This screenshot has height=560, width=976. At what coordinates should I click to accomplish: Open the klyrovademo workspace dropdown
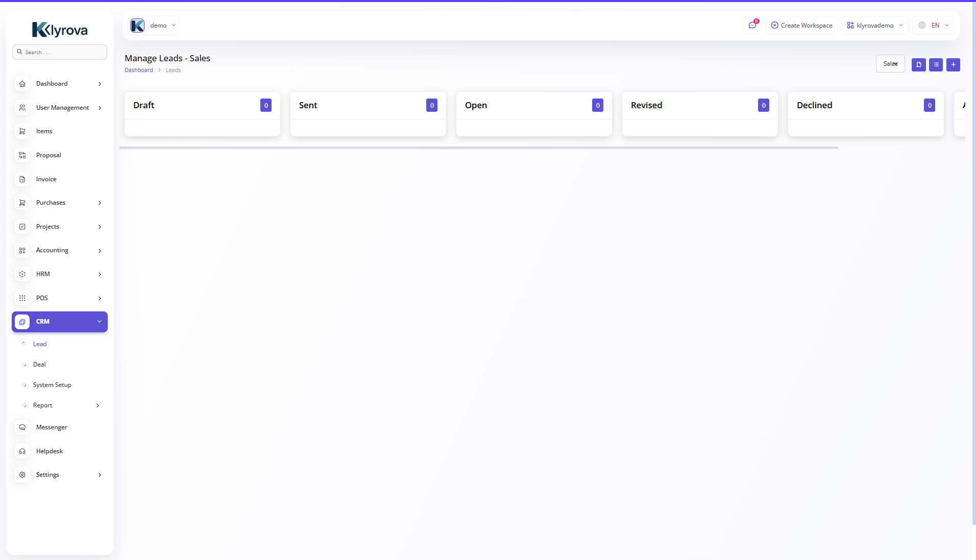[x=875, y=26]
